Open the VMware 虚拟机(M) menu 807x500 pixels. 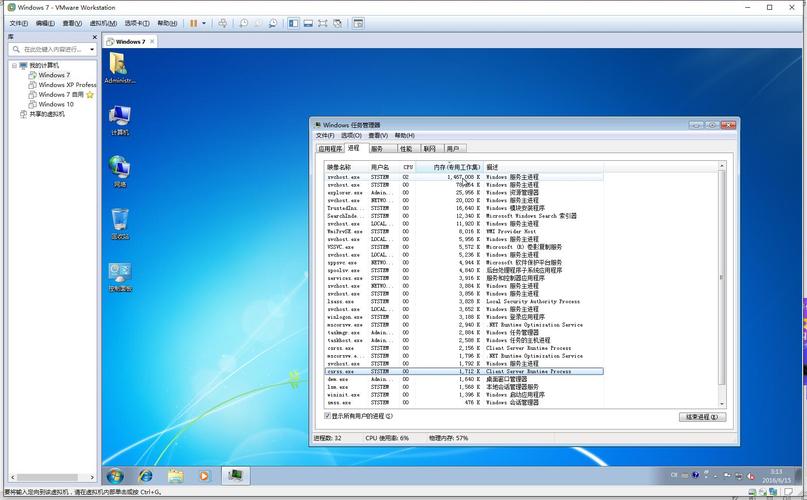coord(101,22)
